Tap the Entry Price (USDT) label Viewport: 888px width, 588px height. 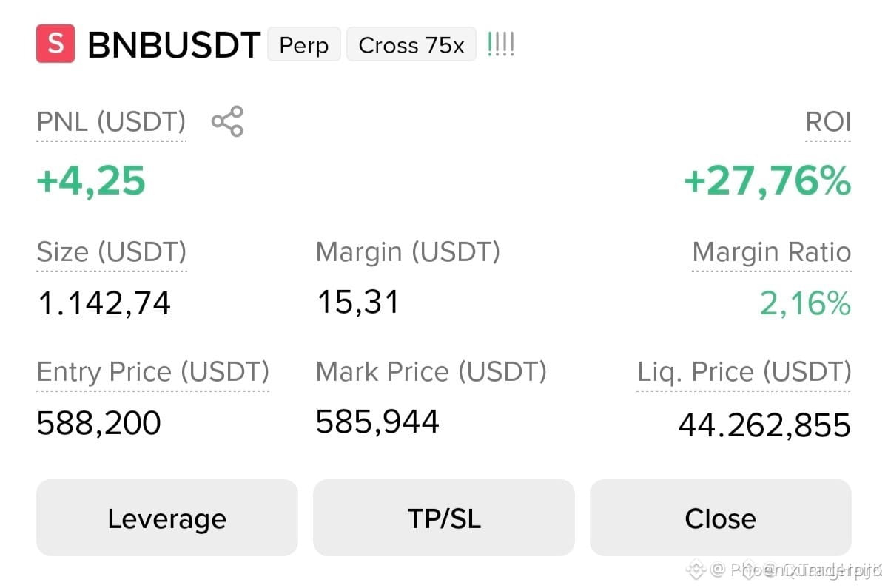coord(153,372)
